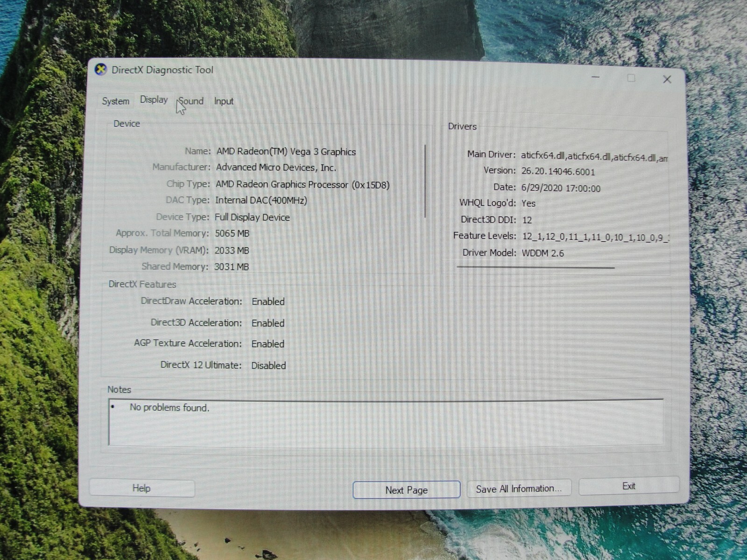The height and width of the screenshot is (560, 747).
Task: Click the 'Drivers' group label
Action: click(x=462, y=126)
